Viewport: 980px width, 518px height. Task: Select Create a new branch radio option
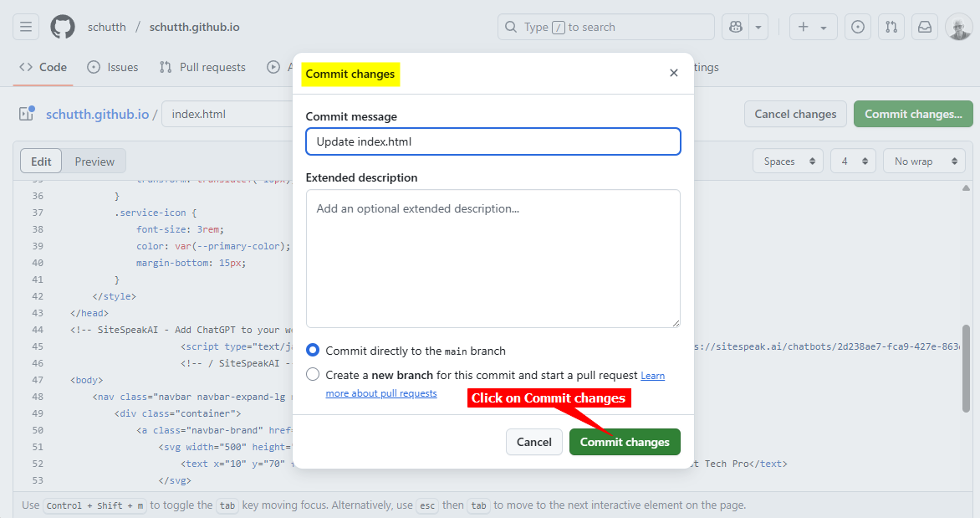point(313,375)
